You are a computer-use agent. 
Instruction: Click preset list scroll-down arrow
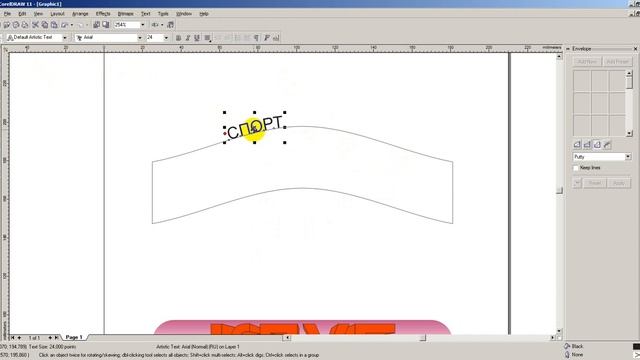tap(629, 133)
